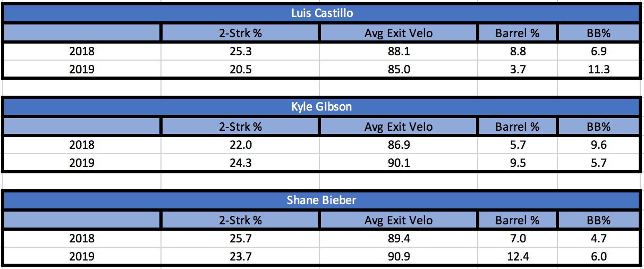Click the 2018 row label under Shane Bieber
The image size is (644, 269).
coord(82,238)
